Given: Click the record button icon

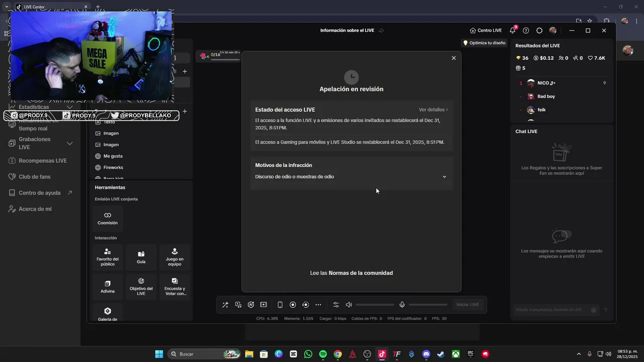Looking at the screenshot, I should tap(293, 305).
